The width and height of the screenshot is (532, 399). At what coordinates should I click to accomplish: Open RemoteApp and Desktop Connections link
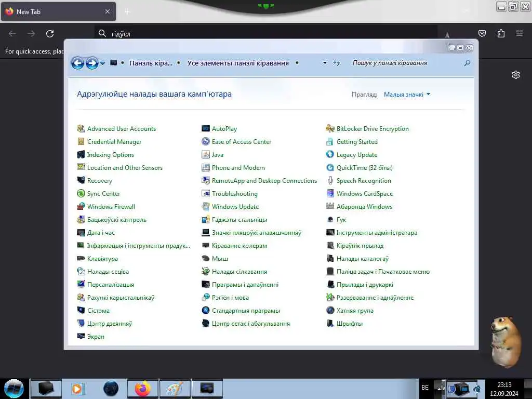click(264, 180)
